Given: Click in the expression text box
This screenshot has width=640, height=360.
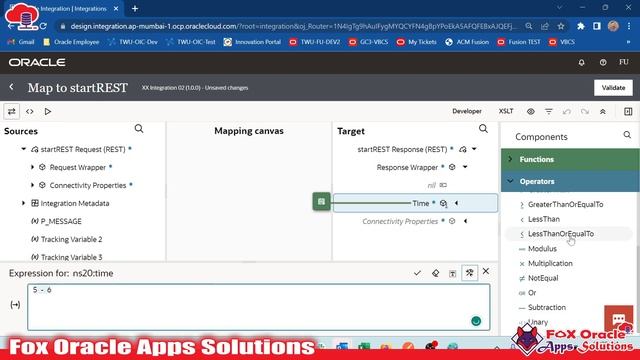Looking at the screenshot, I should point(259,307).
